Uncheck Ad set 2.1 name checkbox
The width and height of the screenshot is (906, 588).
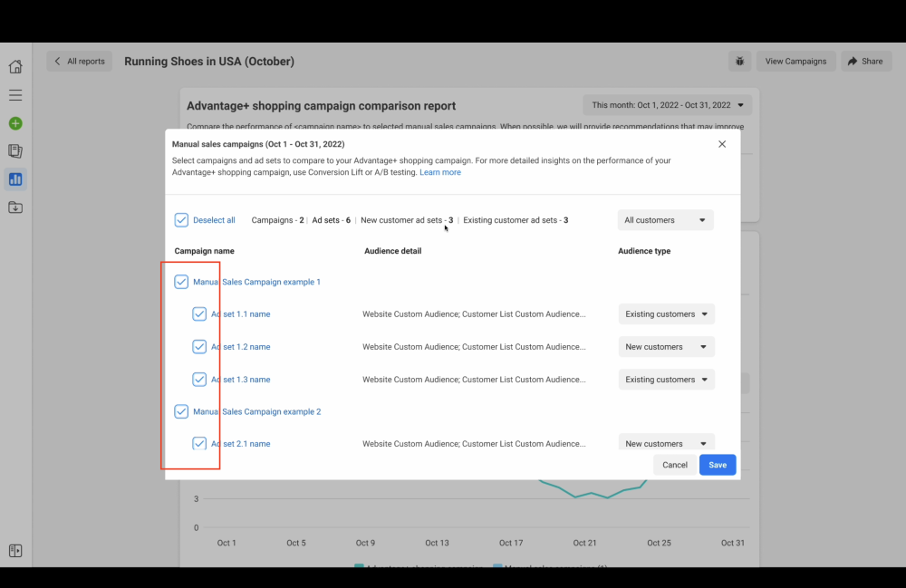pos(199,444)
